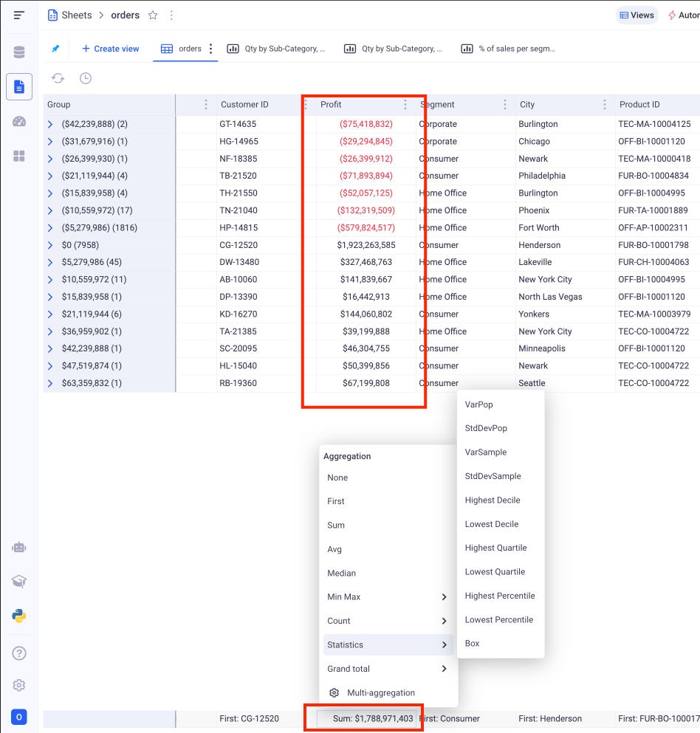
Task: Switch to % of sales per segment tab
Action: 508,49
